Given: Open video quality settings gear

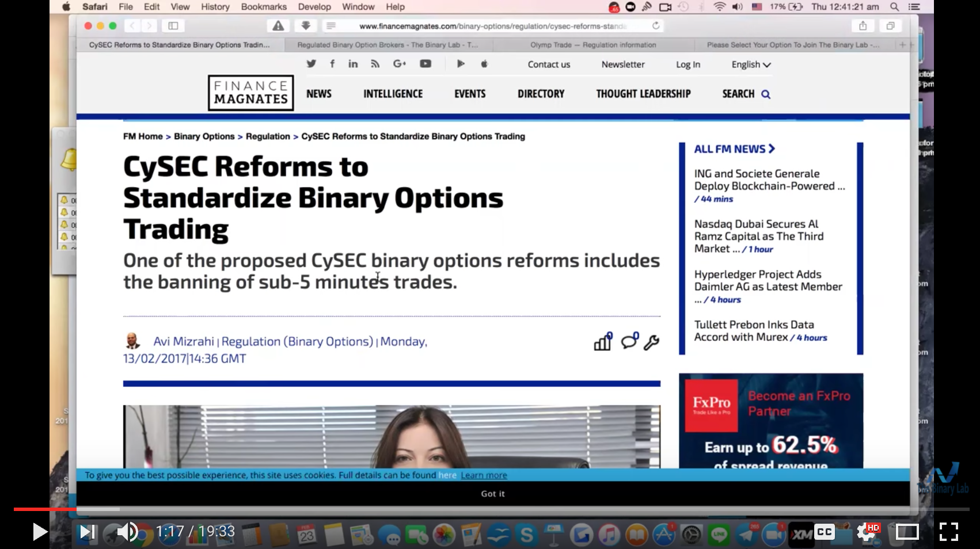Looking at the screenshot, I should (866, 532).
